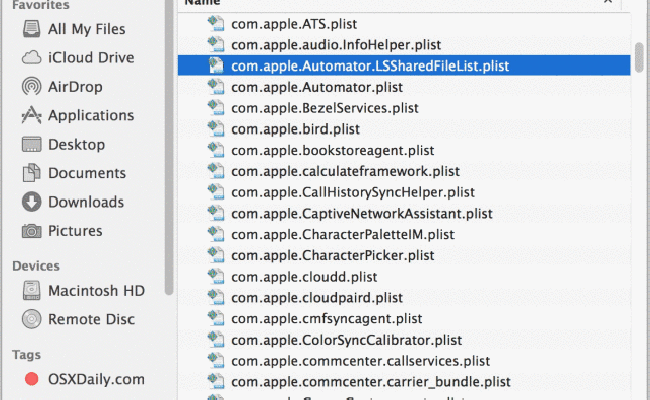This screenshot has height=400, width=650.
Task: Click icon of com.apple.cloudpaird.plist
Action: pos(216,297)
